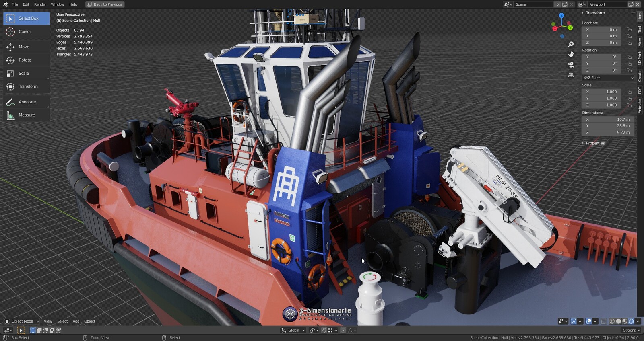This screenshot has height=341, width=644.
Task: Toggle viewport gizmos display
Action: tap(574, 321)
